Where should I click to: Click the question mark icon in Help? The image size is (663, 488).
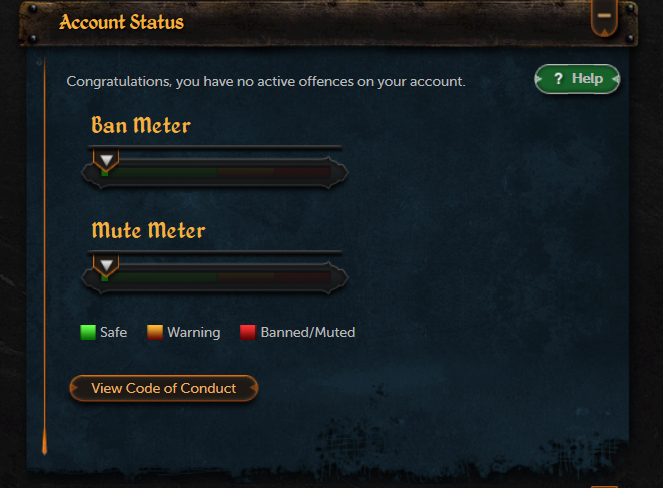tap(558, 79)
